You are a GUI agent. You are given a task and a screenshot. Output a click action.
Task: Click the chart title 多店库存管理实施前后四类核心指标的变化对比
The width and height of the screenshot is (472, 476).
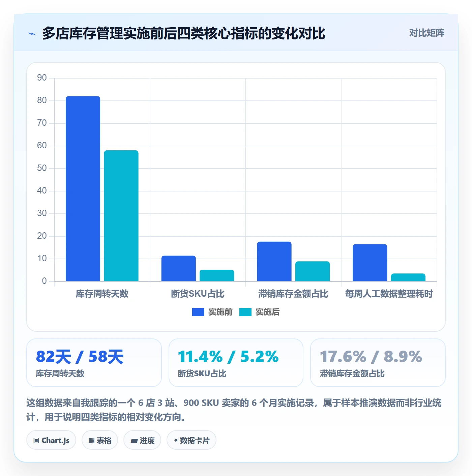pos(184,33)
